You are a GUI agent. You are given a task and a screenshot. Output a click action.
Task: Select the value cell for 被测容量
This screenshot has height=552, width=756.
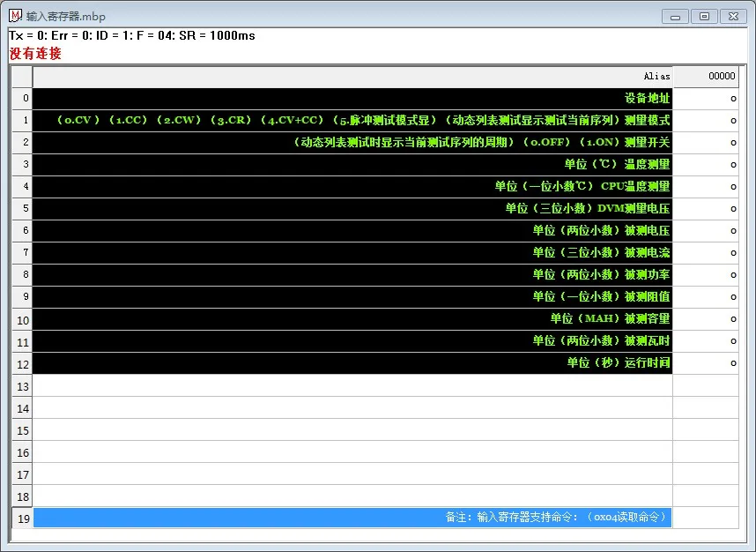coord(706,319)
